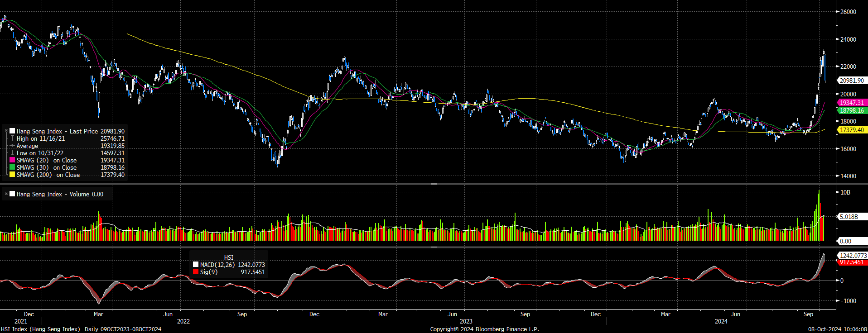Click the divider handle between price and volume panes
Screen dimensions: 868x333
(434, 184)
